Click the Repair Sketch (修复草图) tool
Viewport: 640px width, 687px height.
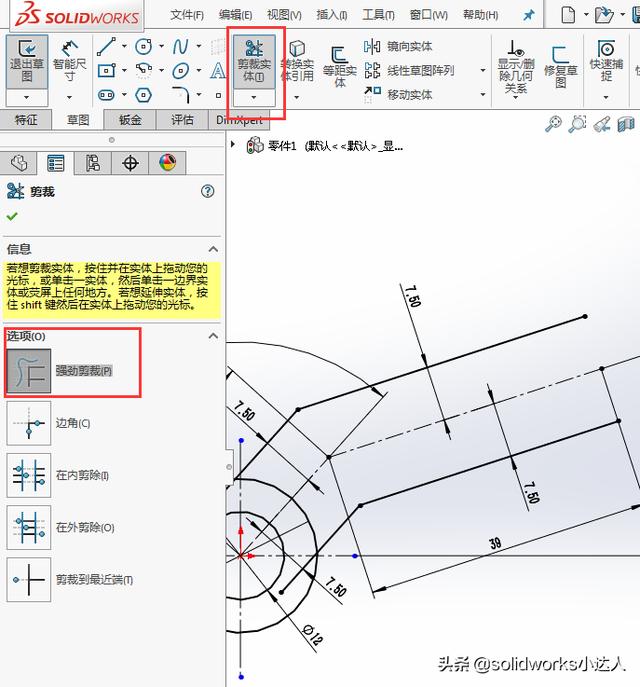pos(560,66)
